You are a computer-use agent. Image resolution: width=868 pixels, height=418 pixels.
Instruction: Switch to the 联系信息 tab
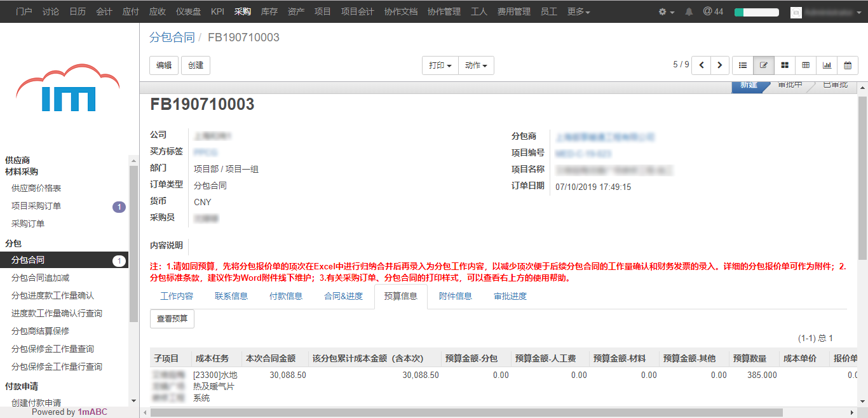[x=231, y=296]
